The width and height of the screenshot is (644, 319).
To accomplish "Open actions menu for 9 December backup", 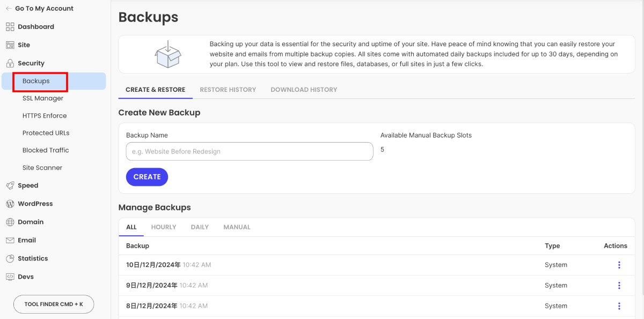I will click(x=619, y=285).
